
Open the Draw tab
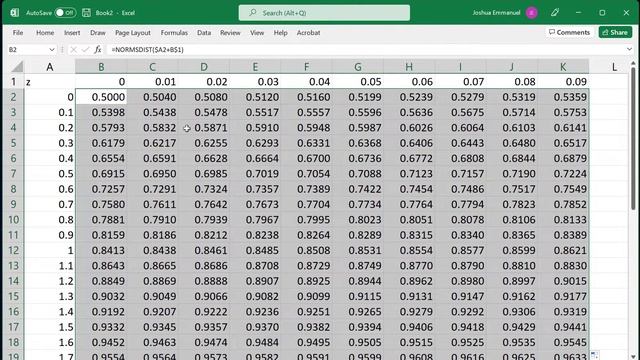98,33
